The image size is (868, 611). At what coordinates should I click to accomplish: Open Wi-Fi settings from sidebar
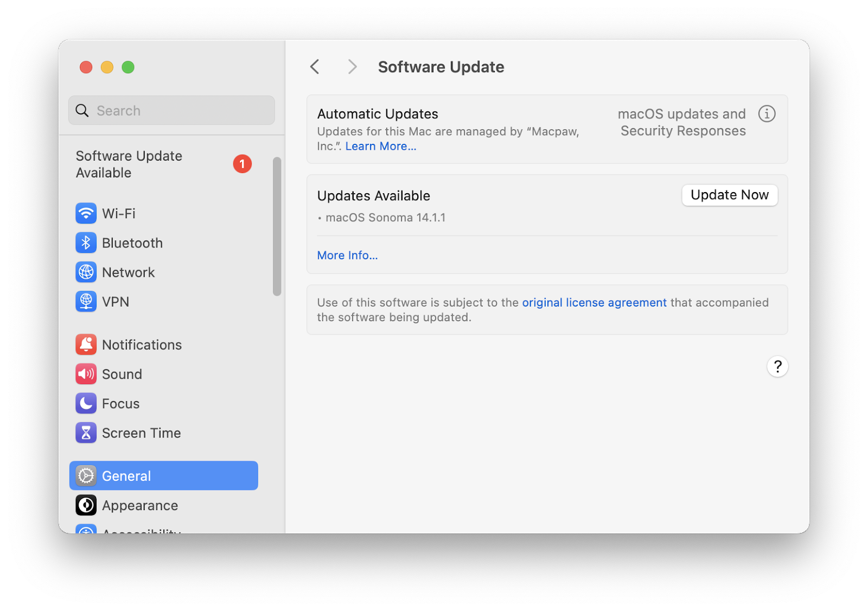pos(119,213)
